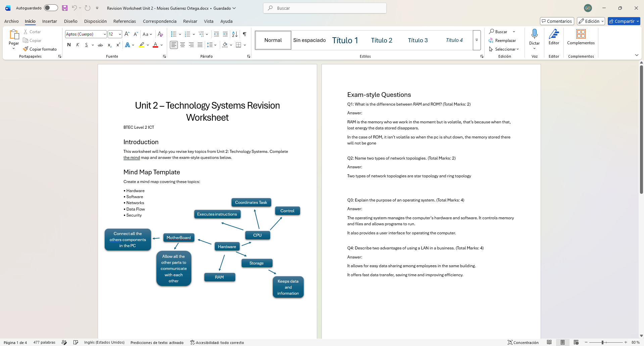This screenshot has height=346, width=644.
Task: Apply superscript formatting
Action: coord(118,45)
